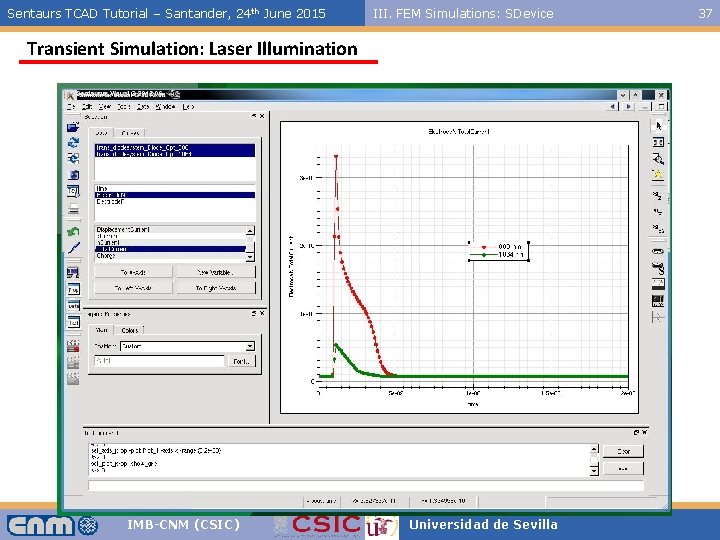The width and height of the screenshot is (720, 540).
Task: Click the reload all datasets icon
Action: pyautogui.click(x=73, y=158)
